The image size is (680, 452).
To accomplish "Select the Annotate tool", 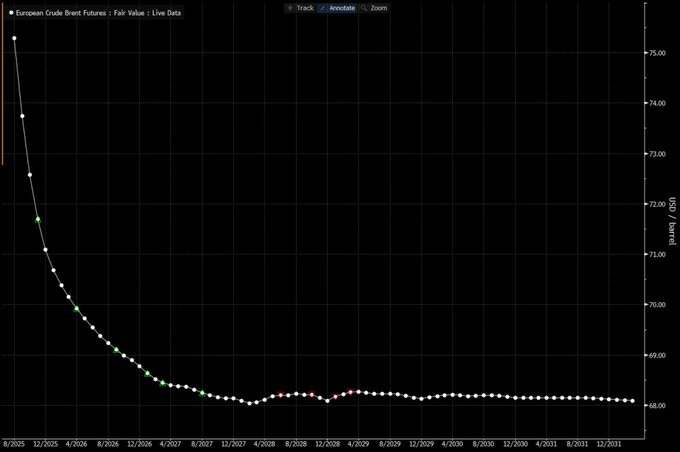I will [x=337, y=8].
